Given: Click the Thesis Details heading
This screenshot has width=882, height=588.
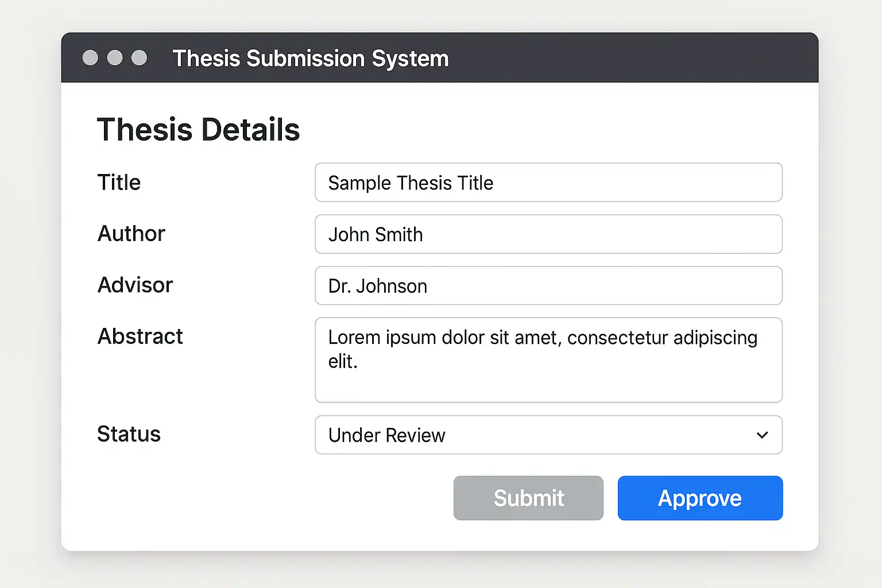Looking at the screenshot, I should tap(198, 130).
